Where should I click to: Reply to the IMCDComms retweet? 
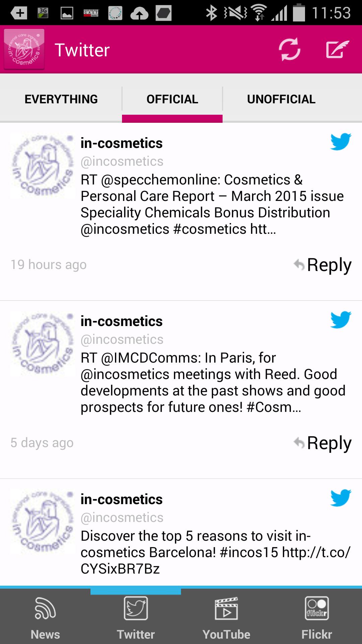323,443
